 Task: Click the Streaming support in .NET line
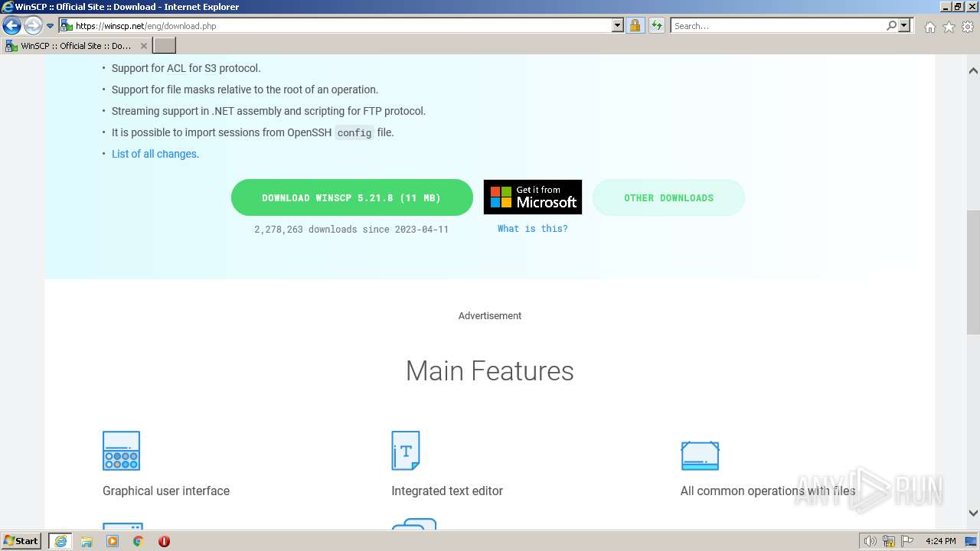(269, 111)
